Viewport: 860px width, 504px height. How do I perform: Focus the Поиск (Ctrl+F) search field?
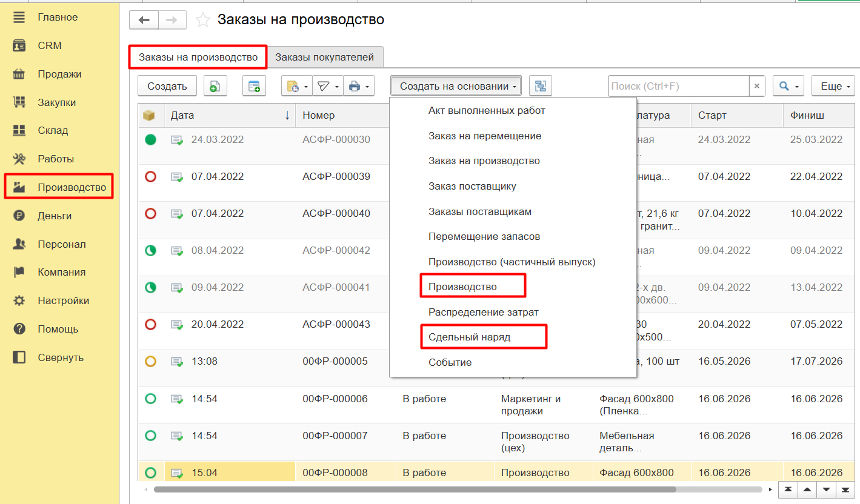(x=679, y=86)
